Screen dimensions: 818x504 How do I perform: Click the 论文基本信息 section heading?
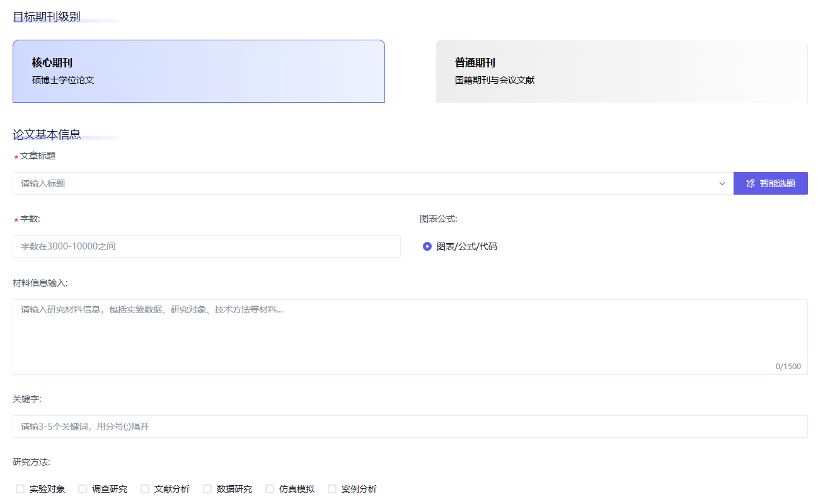tap(47, 134)
